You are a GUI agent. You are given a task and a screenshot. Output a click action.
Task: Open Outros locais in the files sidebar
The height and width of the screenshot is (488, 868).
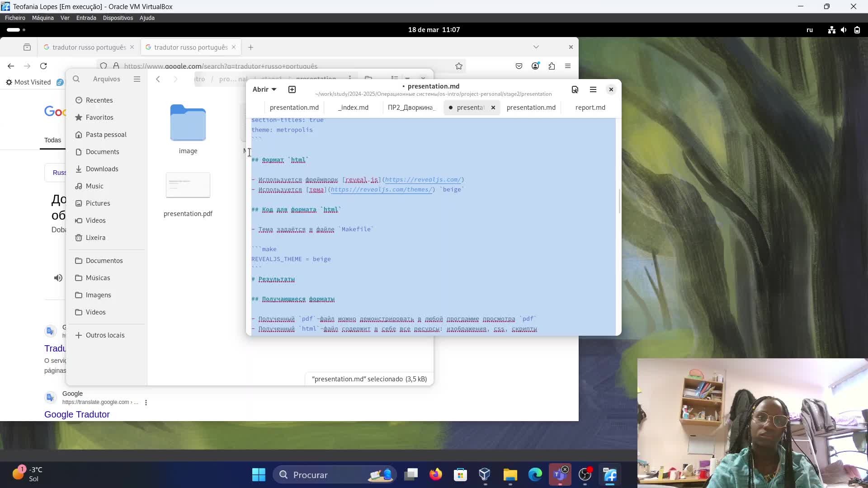[107, 335]
